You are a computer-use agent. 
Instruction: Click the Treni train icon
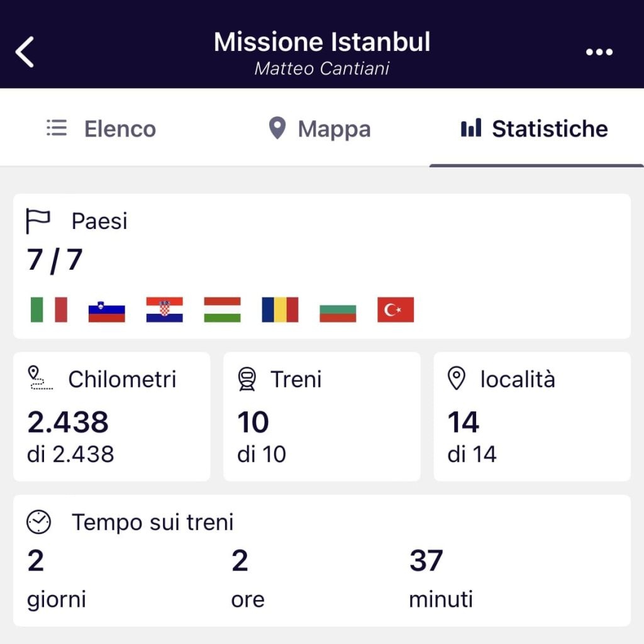pyautogui.click(x=247, y=379)
